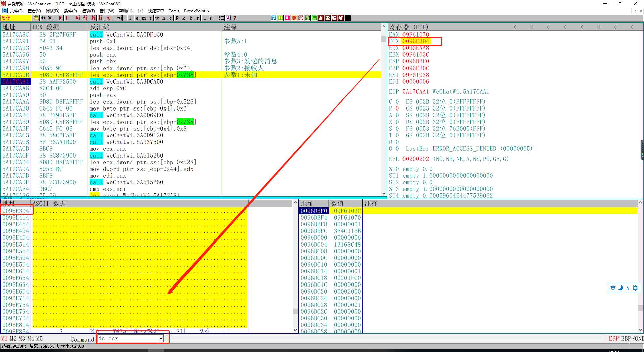Expand the Command history dropdown arrow
Image resolution: width=644 pixels, height=352 pixels.
(x=161, y=339)
